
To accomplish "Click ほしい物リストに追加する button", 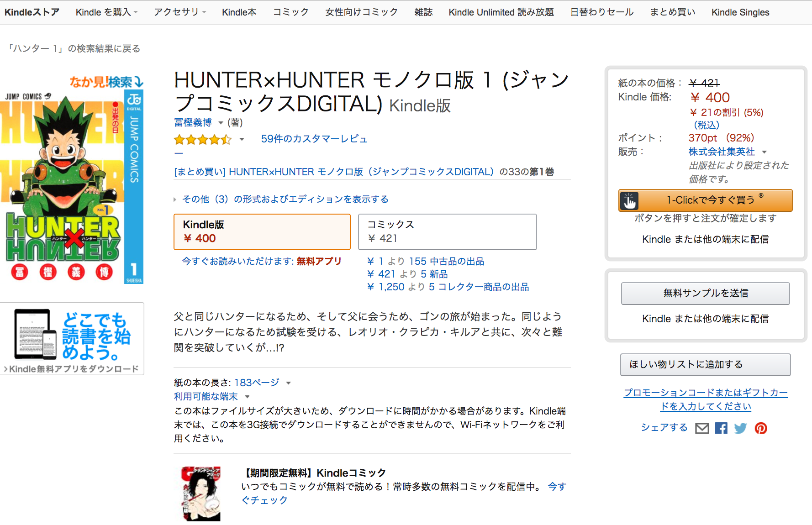I will tap(706, 364).
